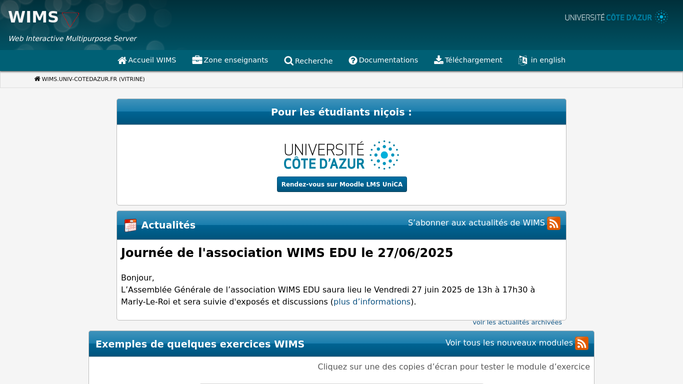This screenshot has height=384, width=683.
Task: Click the download icon for Téléchargement
Action: [439, 60]
